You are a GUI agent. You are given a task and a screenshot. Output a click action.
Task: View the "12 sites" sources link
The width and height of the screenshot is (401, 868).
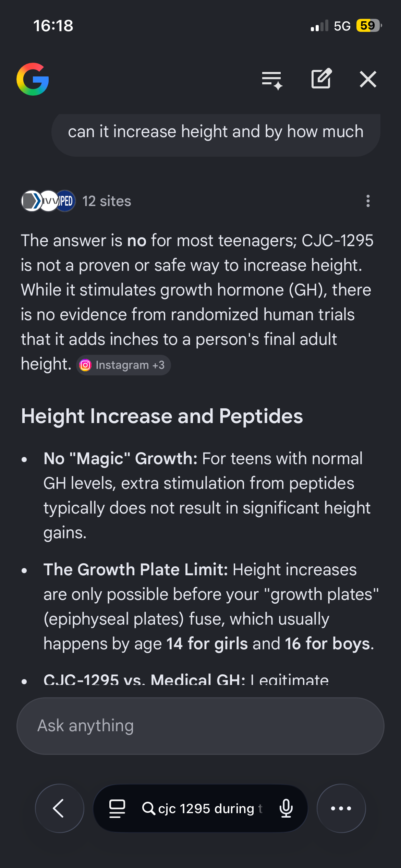[x=107, y=201]
